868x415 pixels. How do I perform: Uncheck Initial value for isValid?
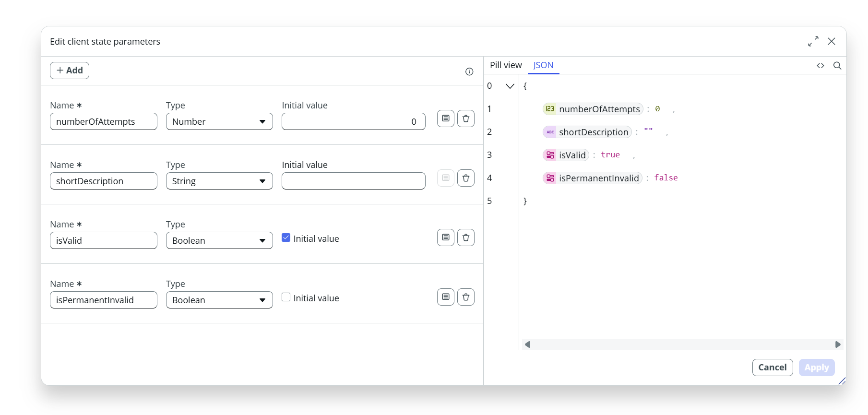pyautogui.click(x=286, y=238)
